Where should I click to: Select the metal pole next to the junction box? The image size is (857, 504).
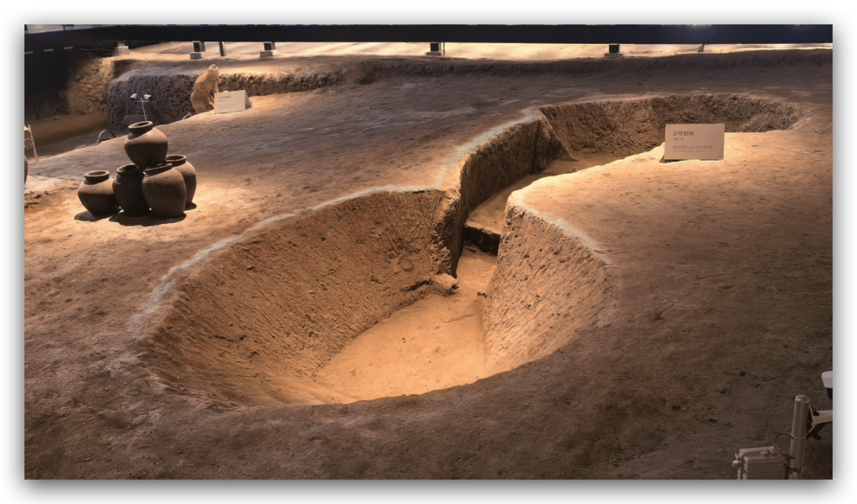799,432
